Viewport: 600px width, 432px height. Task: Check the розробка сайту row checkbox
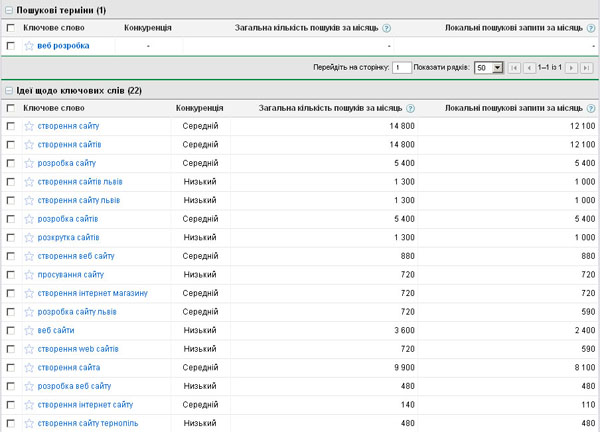pos(11,163)
